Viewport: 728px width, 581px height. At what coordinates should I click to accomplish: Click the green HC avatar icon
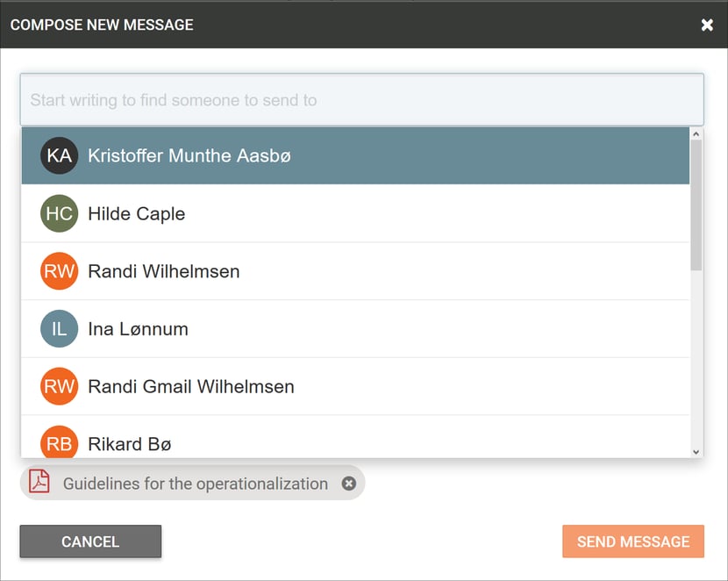[59, 213]
